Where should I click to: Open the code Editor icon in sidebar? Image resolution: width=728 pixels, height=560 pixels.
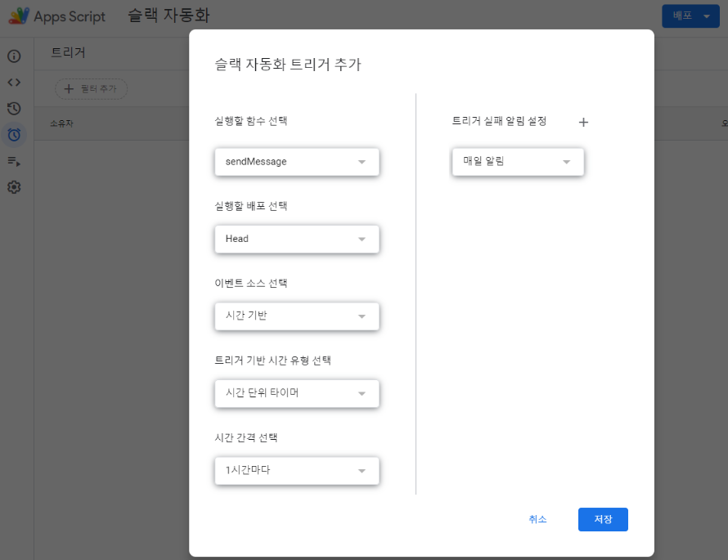click(14, 82)
